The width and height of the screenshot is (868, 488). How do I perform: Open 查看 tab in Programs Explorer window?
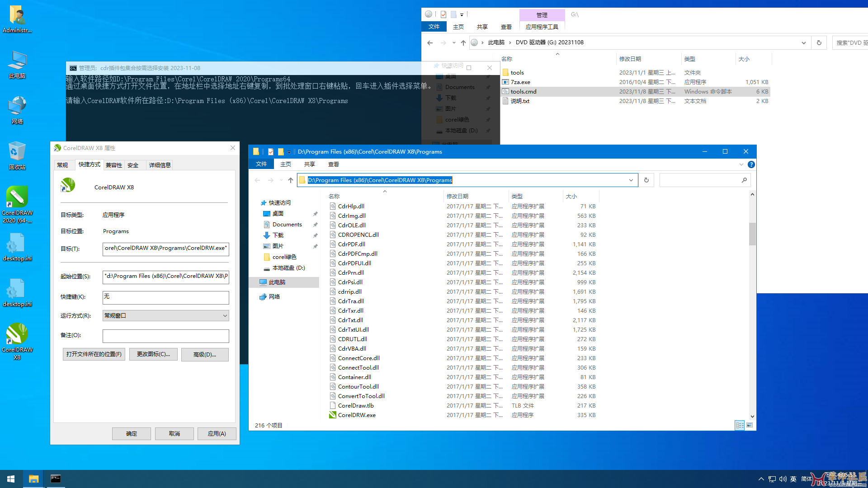[334, 164]
